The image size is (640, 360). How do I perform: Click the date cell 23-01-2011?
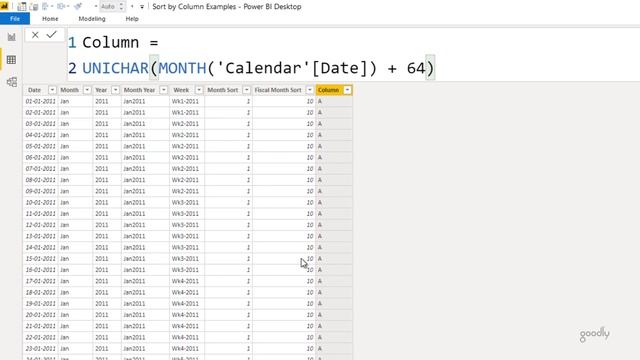[40, 349]
